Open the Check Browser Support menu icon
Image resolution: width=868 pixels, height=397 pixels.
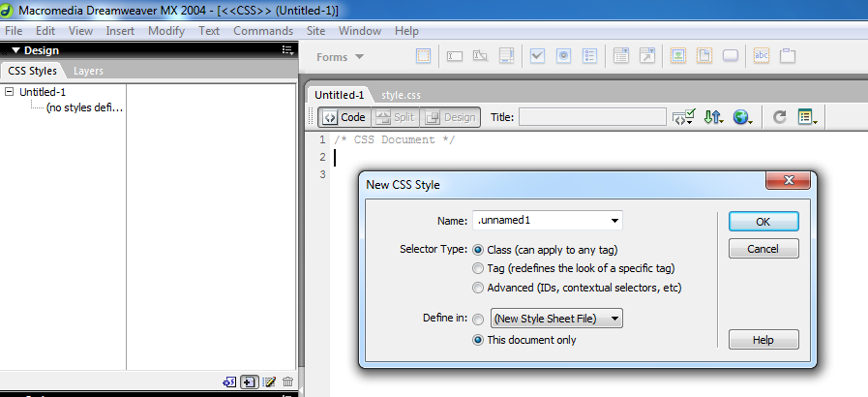683,117
